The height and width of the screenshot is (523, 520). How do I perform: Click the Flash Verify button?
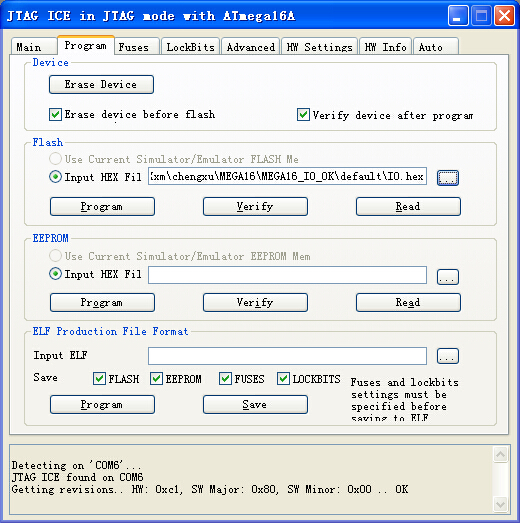tap(255, 206)
